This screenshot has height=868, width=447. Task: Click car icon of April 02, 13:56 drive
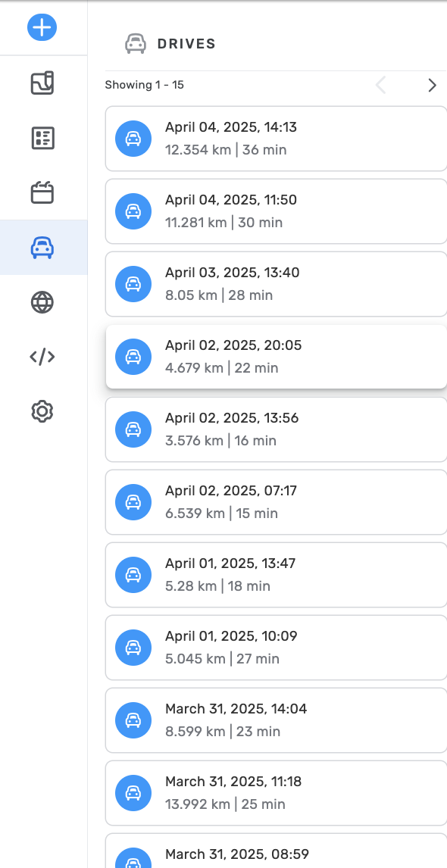click(133, 429)
